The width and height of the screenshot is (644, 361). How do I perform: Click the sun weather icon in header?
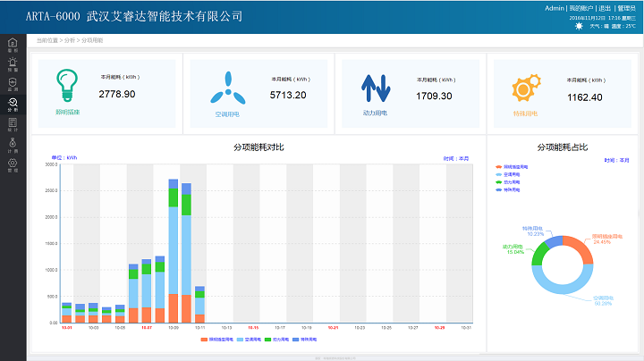click(x=579, y=26)
